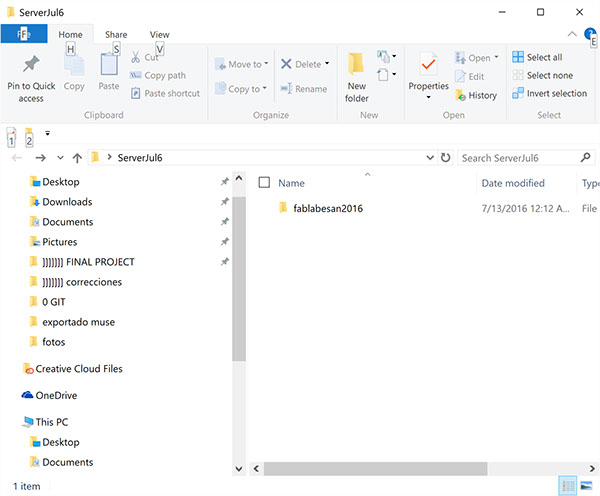Sort by the Name column

click(292, 183)
